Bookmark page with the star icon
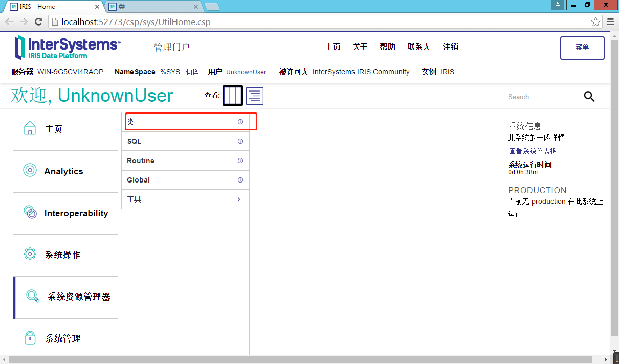The height and width of the screenshot is (364, 619). tap(595, 22)
